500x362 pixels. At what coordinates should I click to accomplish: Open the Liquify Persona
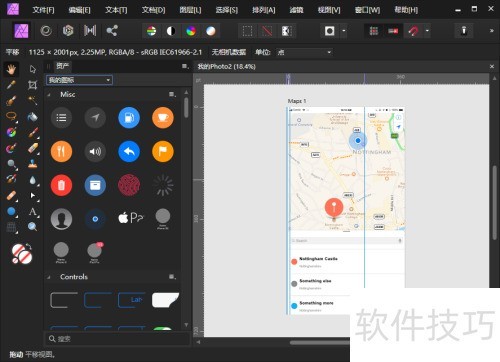click(x=46, y=31)
